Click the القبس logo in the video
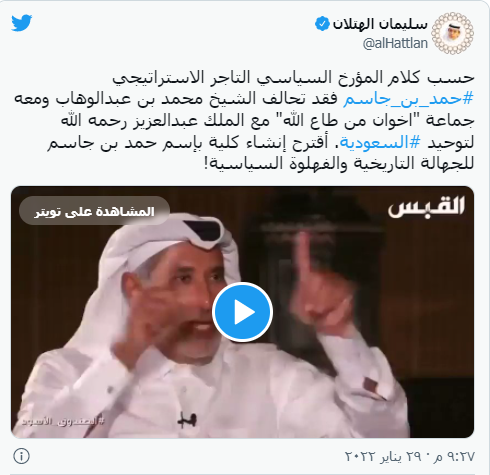Image resolution: width=490 pixels, height=475 pixels. pyautogui.click(x=426, y=207)
